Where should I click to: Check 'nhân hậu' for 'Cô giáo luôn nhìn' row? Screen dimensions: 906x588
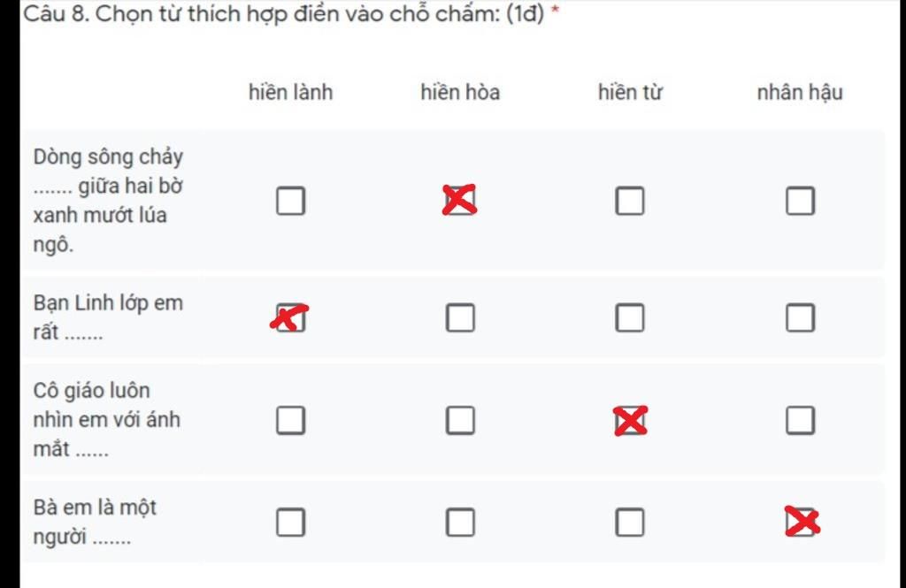(x=800, y=420)
